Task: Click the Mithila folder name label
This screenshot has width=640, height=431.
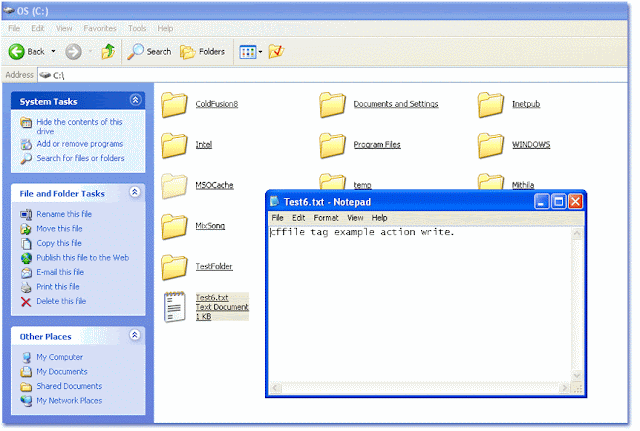Action: coord(523,185)
